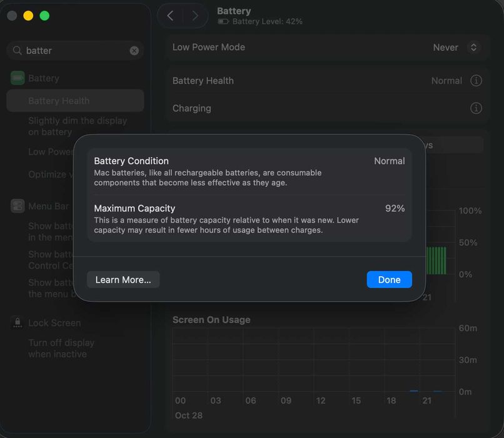Click the Done button

tap(389, 280)
